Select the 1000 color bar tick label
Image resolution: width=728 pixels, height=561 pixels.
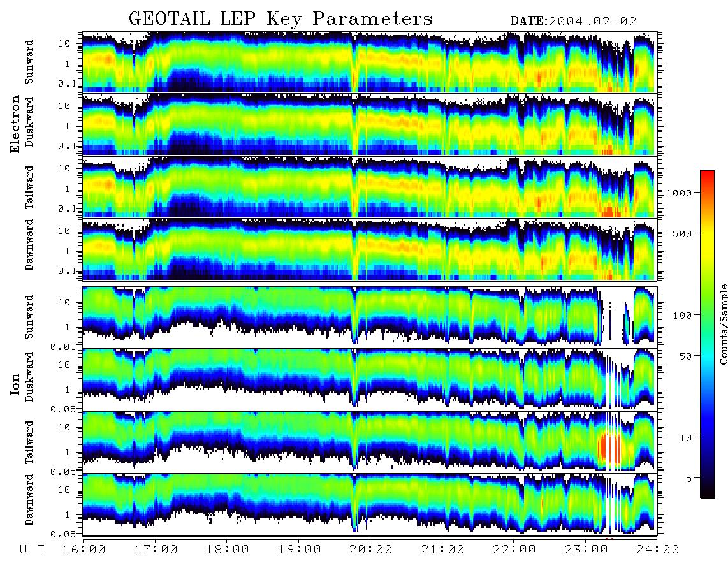pyautogui.click(x=680, y=193)
